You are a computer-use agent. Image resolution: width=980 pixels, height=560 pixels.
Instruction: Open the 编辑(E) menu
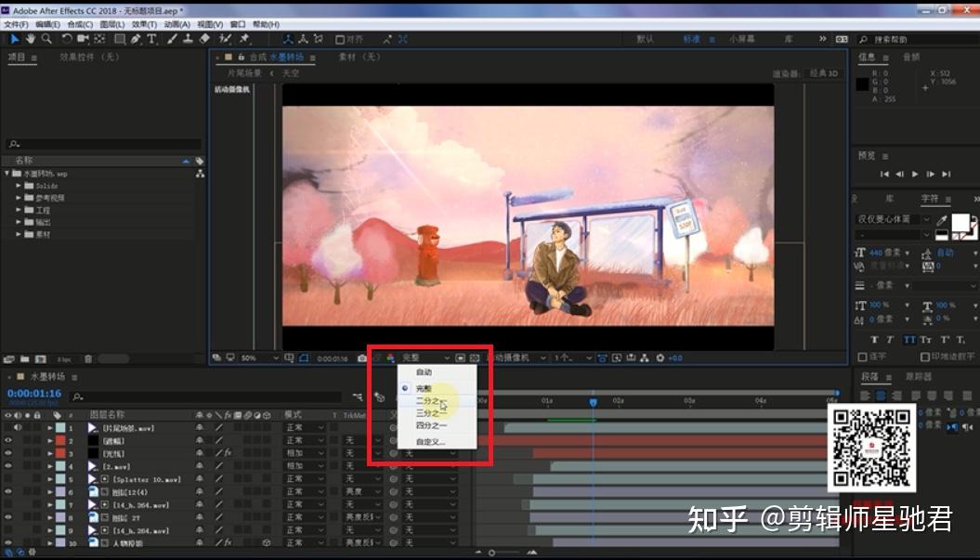coord(47,24)
